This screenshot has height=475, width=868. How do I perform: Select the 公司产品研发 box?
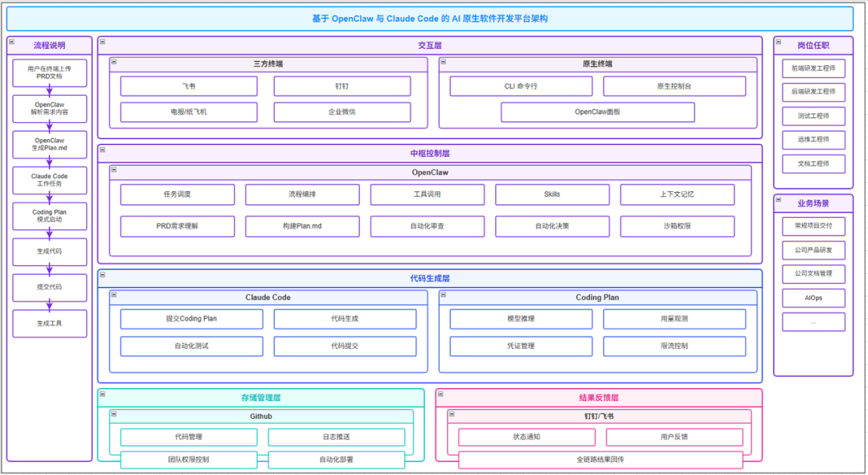[x=813, y=250]
